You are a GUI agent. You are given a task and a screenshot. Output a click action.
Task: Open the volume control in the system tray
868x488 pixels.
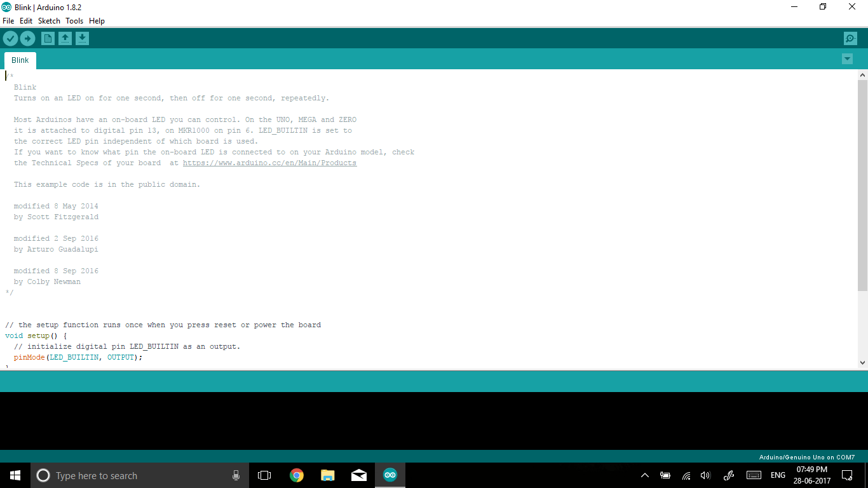[x=705, y=475]
